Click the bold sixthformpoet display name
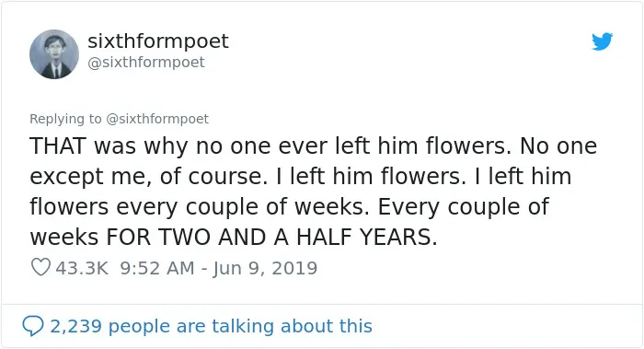The height and width of the screenshot is (349, 644). pyautogui.click(x=158, y=41)
